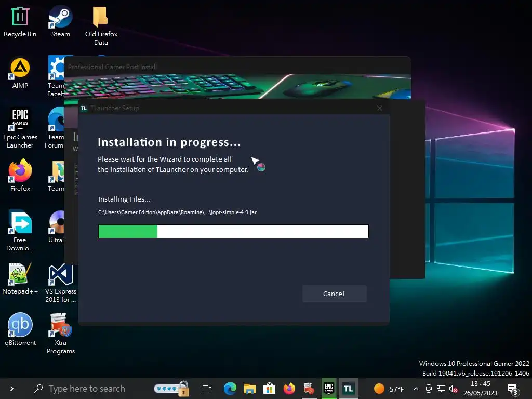
Task: Switch to TLauncher setup taskbar item
Action: point(349,389)
